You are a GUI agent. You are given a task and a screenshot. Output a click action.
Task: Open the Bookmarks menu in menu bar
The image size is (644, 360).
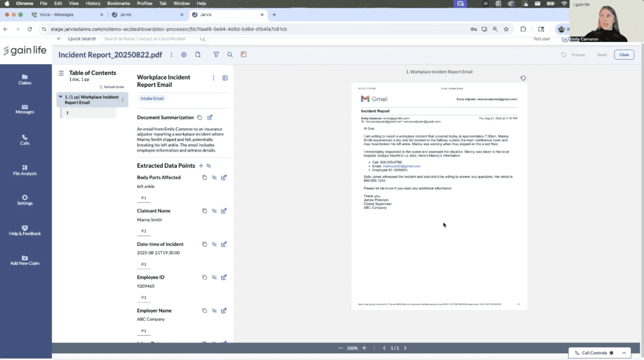coord(118,4)
